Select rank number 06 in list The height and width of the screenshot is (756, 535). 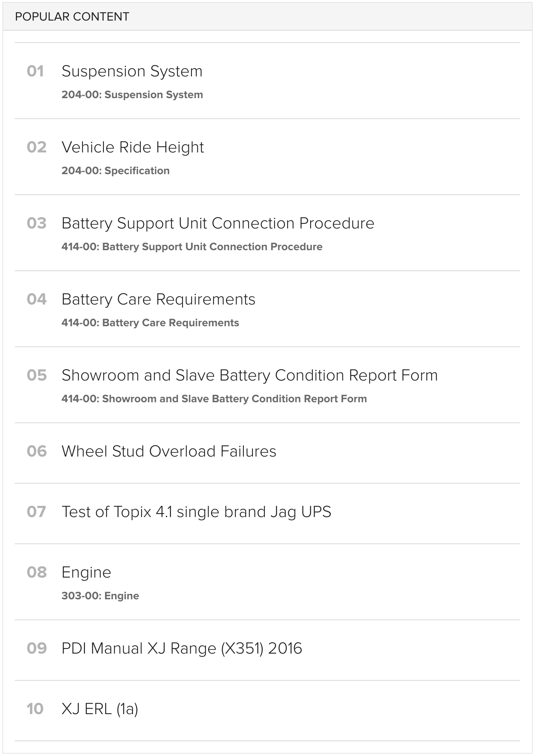coord(37,452)
